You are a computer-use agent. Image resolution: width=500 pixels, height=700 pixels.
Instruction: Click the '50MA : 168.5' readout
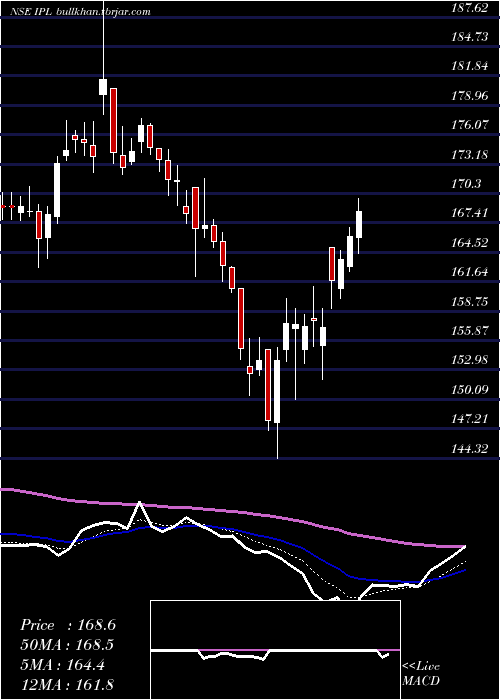(67, 645)
